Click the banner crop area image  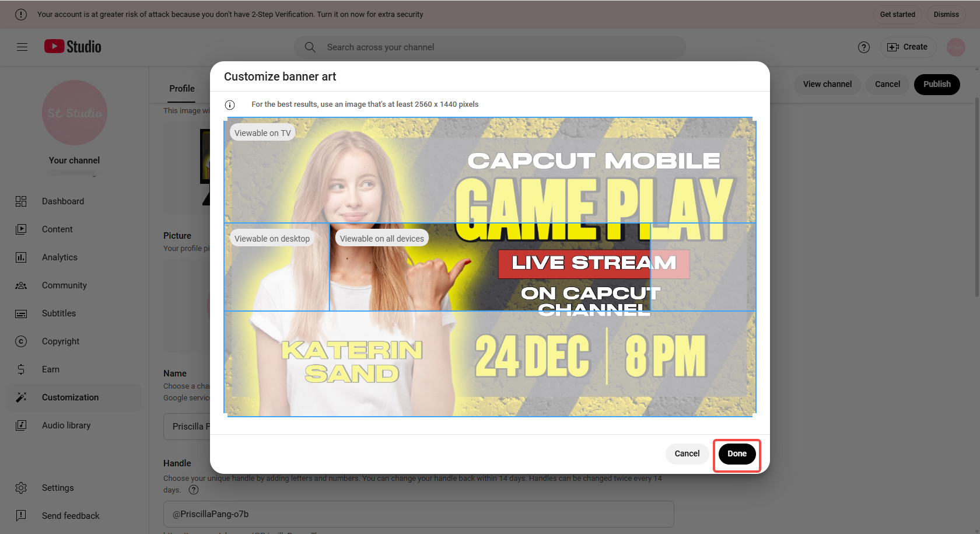tap(490, 267)
